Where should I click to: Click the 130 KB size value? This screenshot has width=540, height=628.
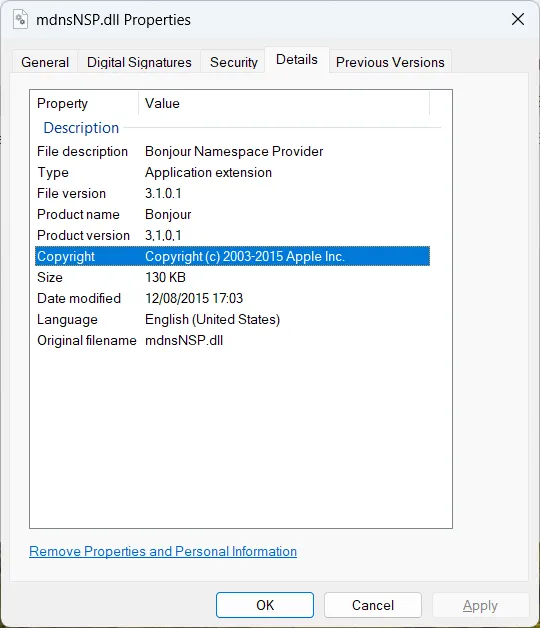[165, 278]
